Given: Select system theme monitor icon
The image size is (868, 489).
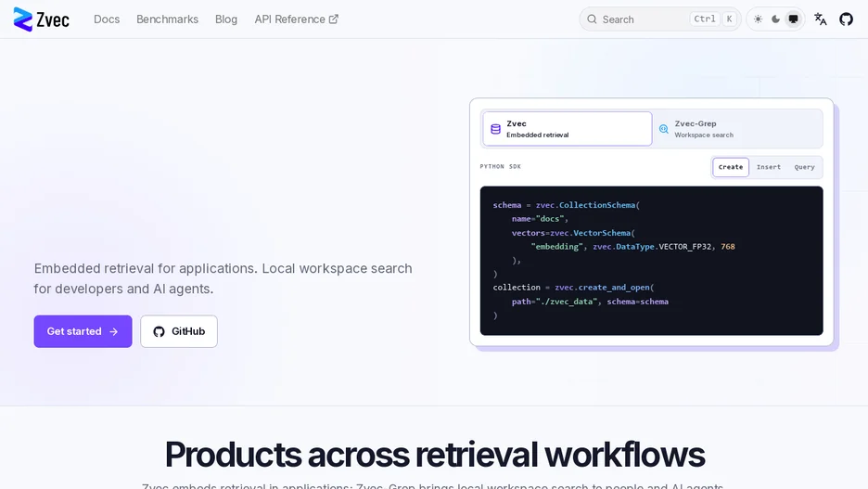Looking at the screenshot, I should tap(793, 19).
